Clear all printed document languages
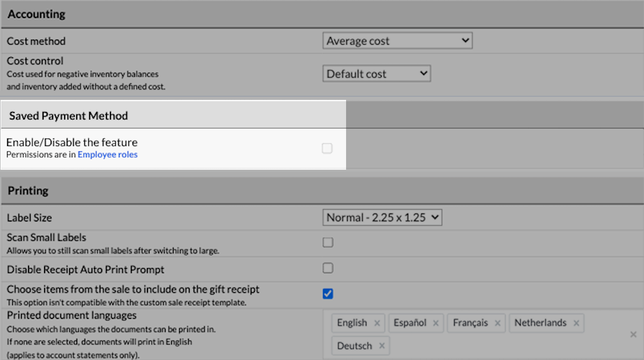The height and width of the screenshot is (360, 644). [633, 334]
